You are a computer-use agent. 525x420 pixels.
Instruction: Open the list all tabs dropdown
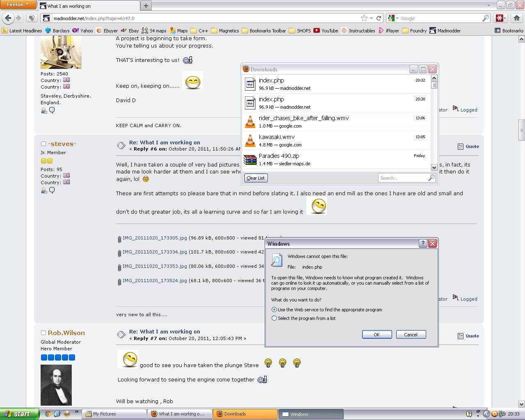pyautogui.click(x=488, y=5)
